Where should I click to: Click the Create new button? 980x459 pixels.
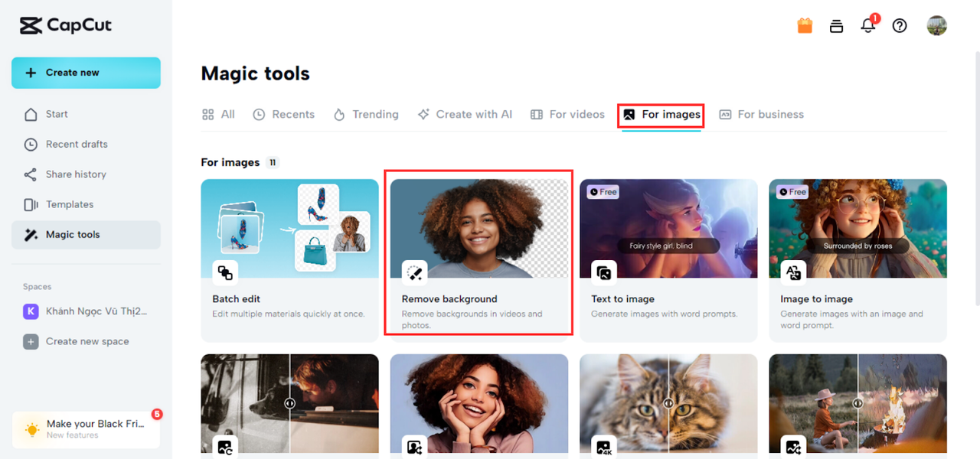(86, 73)
